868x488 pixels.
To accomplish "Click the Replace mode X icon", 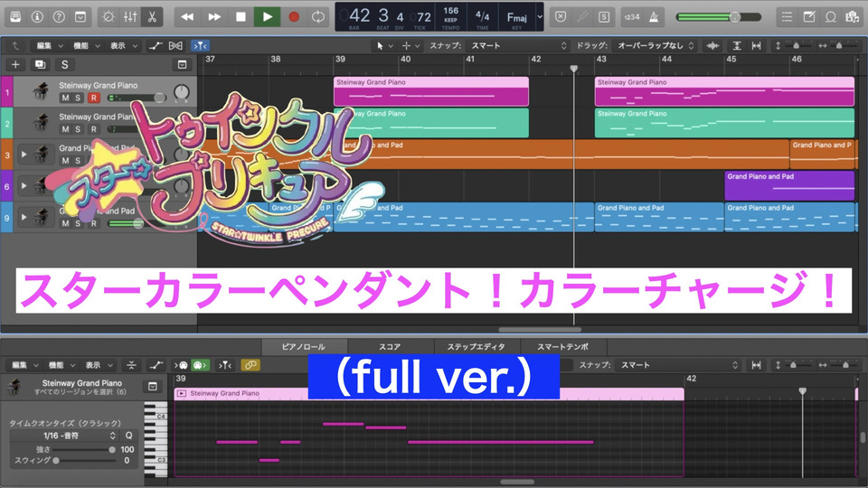I will pyautogui.click(x=561, y=17).
